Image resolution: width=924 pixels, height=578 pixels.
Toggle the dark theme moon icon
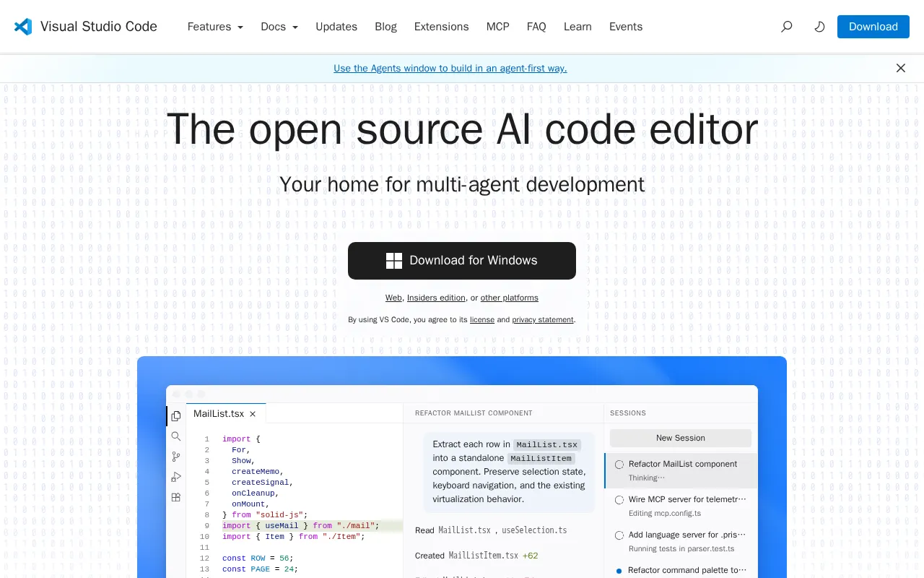(819, 27)
